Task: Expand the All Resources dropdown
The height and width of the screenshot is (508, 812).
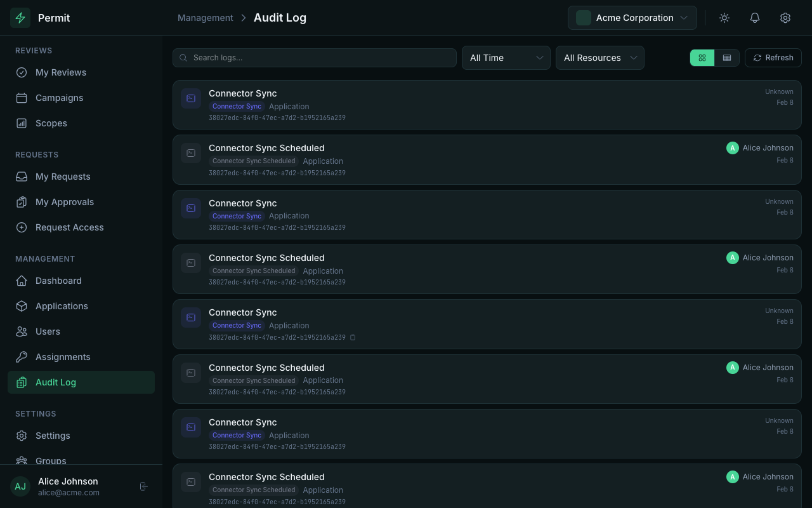Action: tap(599, 58)
